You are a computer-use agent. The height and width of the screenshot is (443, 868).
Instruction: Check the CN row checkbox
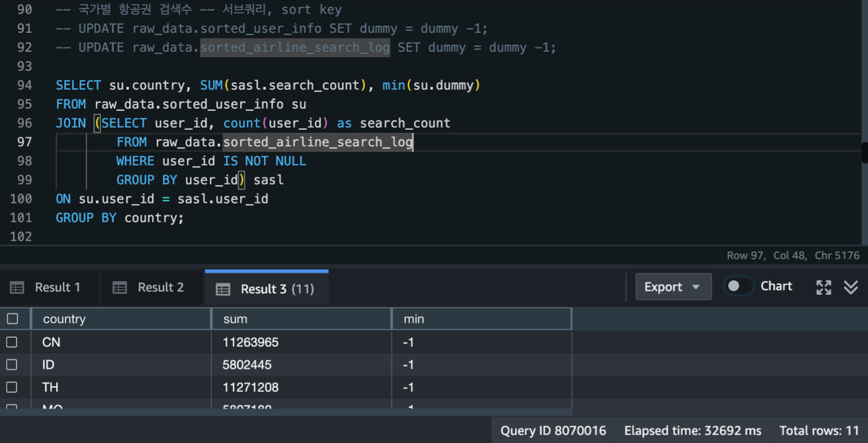[12, 342]
